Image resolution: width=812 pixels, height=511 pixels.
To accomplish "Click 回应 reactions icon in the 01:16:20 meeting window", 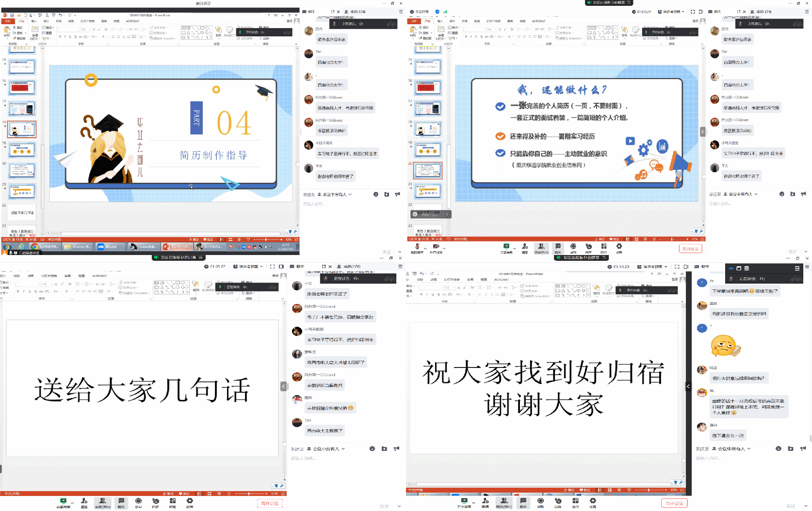I will click(x=558, y=502).
